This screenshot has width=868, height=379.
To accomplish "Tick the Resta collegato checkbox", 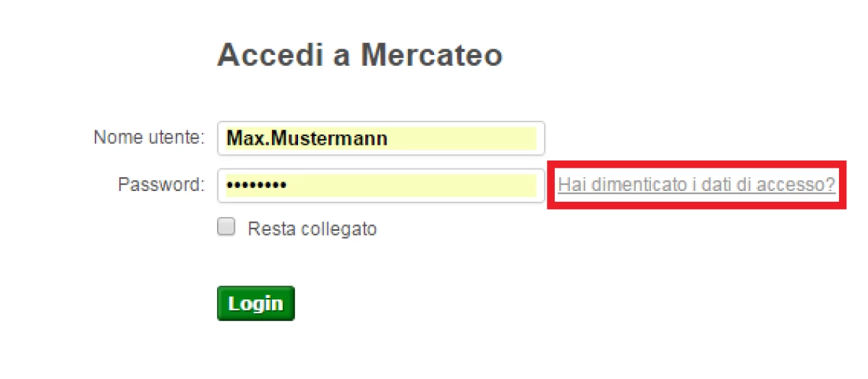I will point(227,228).
